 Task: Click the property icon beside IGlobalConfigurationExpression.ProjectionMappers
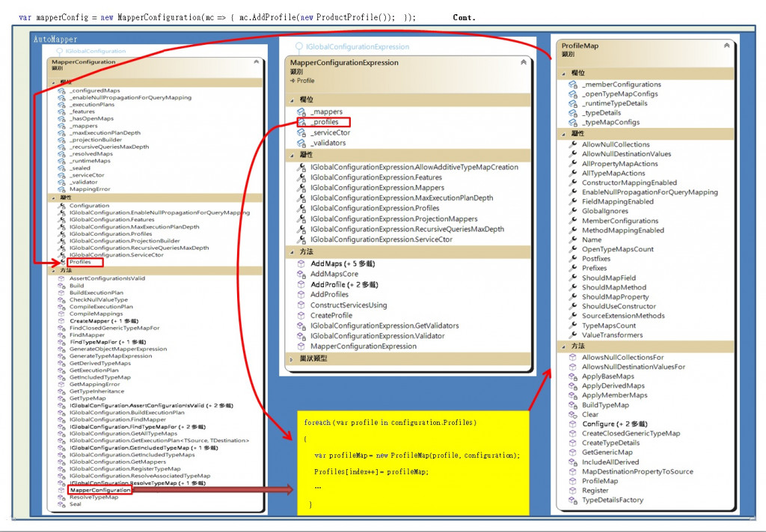point(302,218)
